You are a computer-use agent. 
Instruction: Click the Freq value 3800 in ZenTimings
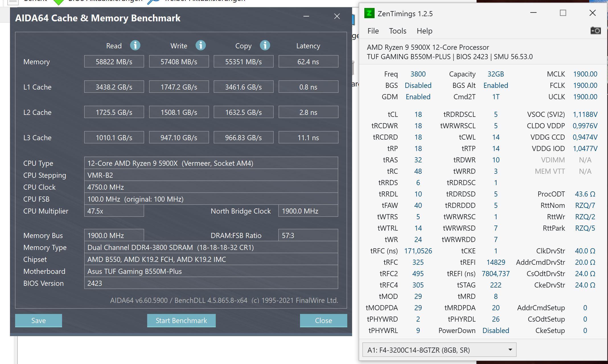pos(418,74)
